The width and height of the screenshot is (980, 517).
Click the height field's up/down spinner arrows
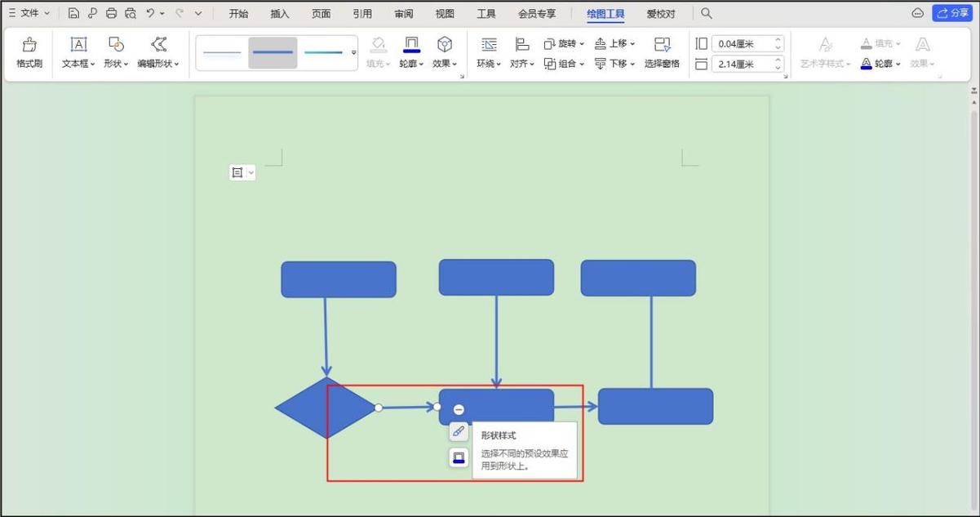click(778, 43)
